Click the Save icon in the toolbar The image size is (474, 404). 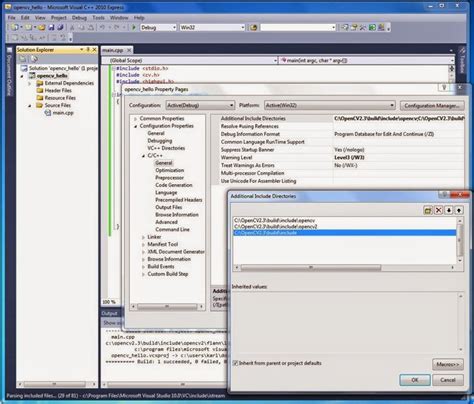pos(51,27)
